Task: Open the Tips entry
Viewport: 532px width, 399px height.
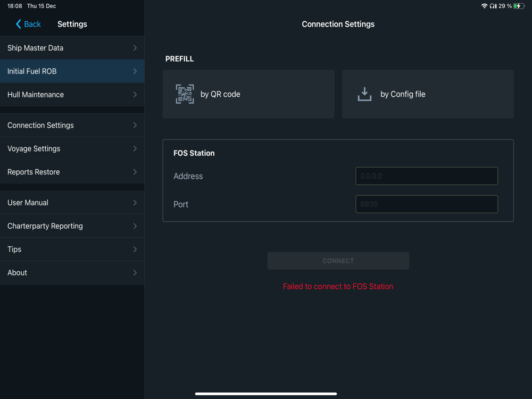Action: pyautogui.click(x=72, y=250)
